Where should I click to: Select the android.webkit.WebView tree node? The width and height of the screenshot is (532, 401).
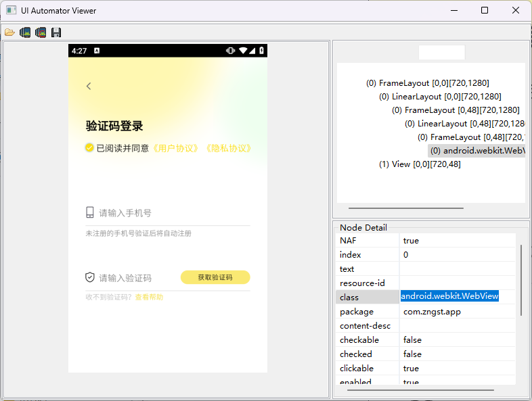476,150
